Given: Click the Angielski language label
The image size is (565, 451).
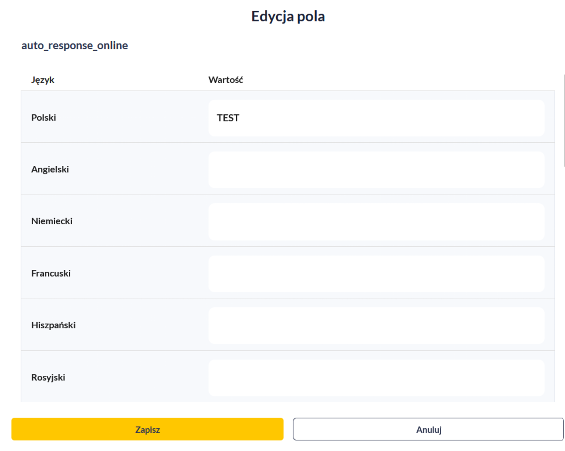Looking at the screenshot, I should [50, 169].
